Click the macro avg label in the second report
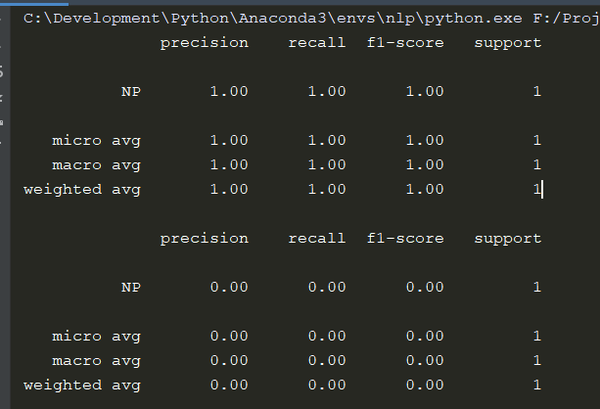600x409 pixels. [96, 360]
